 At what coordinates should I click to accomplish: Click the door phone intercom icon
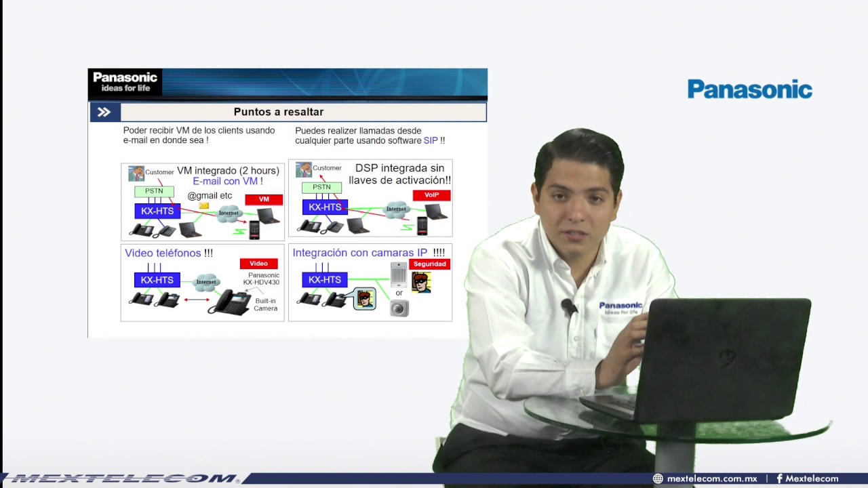[x=399, y=274]
